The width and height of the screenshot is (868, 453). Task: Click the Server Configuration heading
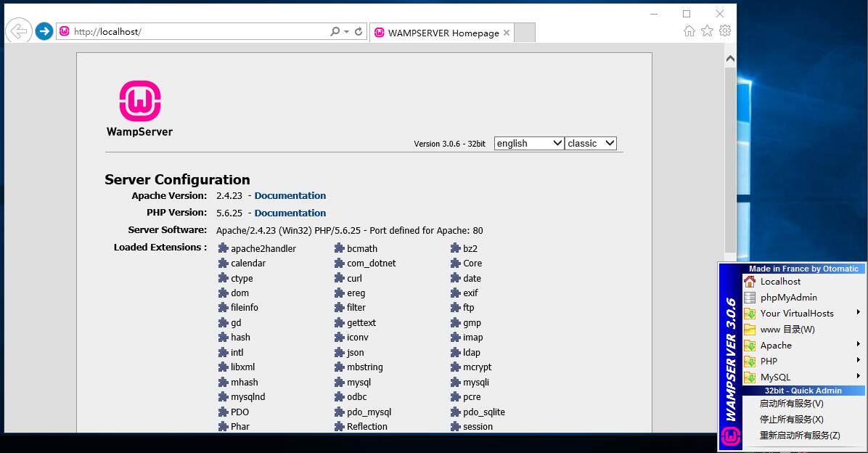coord(177,179)
